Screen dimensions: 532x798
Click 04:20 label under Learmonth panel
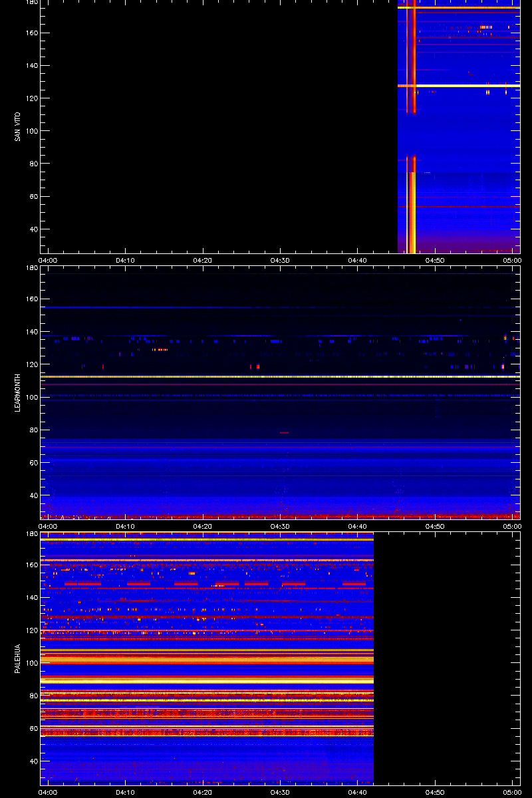point(203,526)
